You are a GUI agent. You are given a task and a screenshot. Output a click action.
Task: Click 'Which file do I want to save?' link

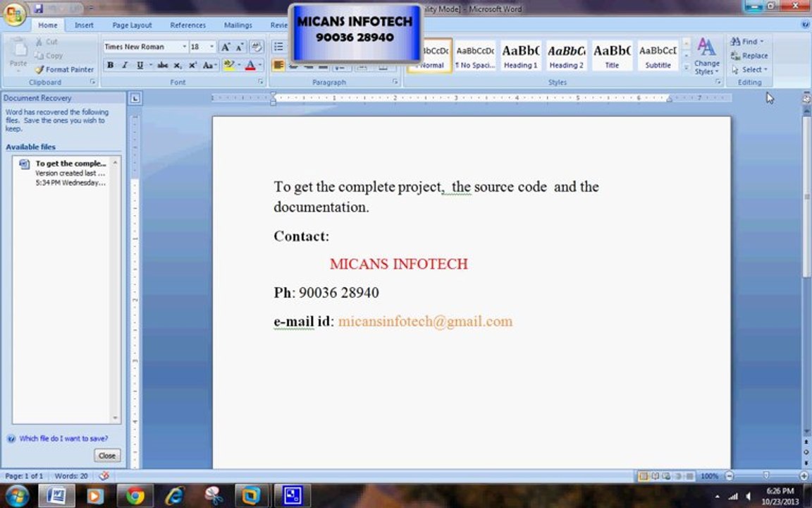click(x=63, y=439)
